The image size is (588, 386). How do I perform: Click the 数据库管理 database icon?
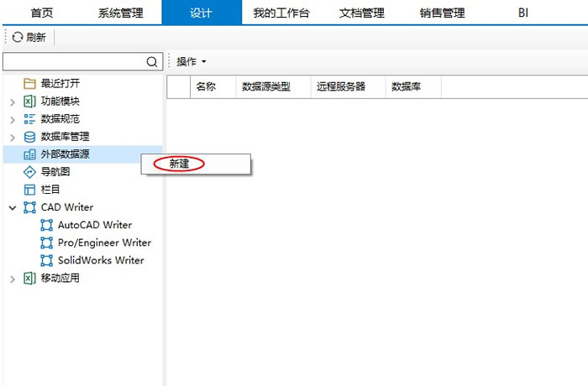click(x=29, y=136)
